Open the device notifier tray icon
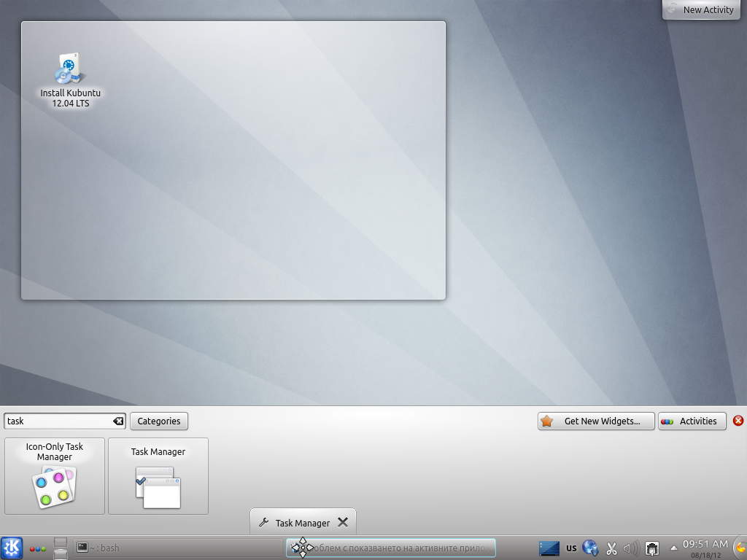Screen dimensions: 747x560 pyautogui.click(x=651, y=548)
